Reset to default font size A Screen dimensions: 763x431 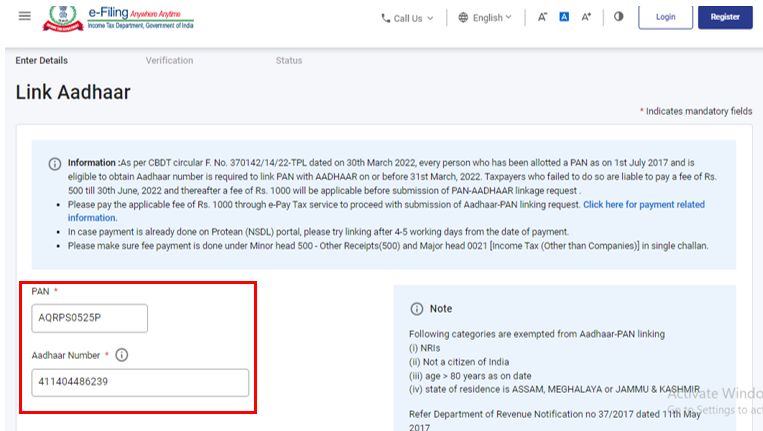tap(564, 17)
